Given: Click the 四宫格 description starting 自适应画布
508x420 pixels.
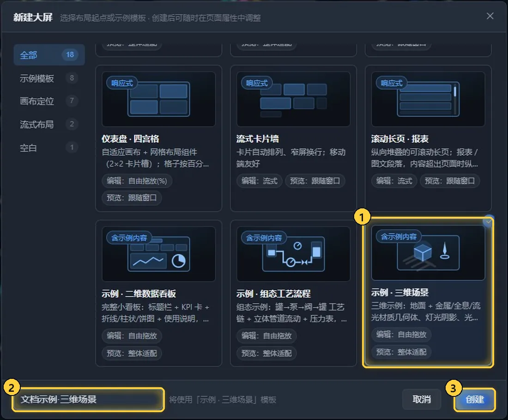Looking at the screenshot, I should (x=156, y=158).
